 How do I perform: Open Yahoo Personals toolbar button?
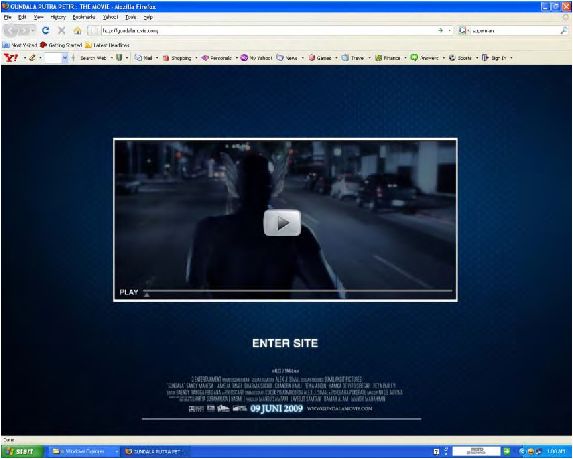[217, 58]
